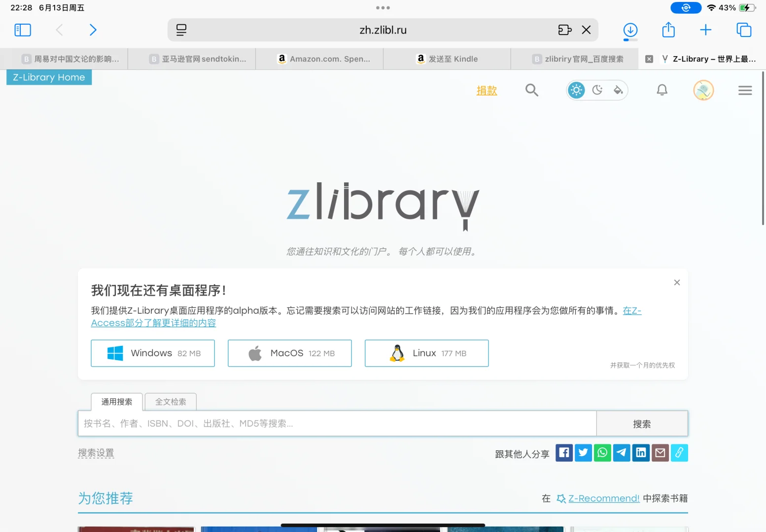Share by email envelope icon
Screen dimensions: 766x532
[660, 453]
